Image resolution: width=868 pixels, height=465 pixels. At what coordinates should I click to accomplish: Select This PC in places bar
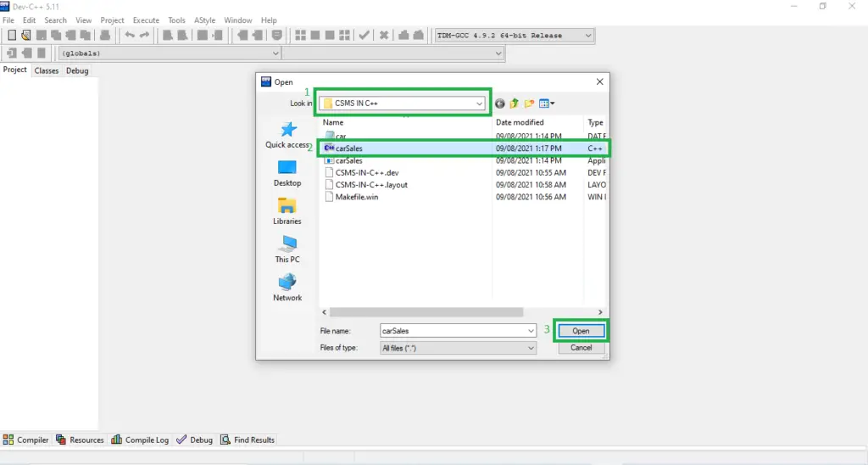287,250
